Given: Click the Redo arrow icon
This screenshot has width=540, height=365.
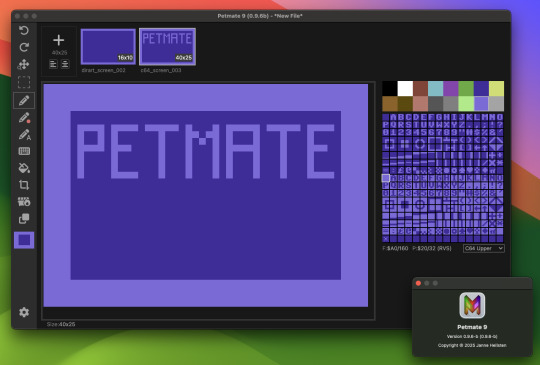Looking at the screenshot, I should pyautogui.click(x=24, y=47).
